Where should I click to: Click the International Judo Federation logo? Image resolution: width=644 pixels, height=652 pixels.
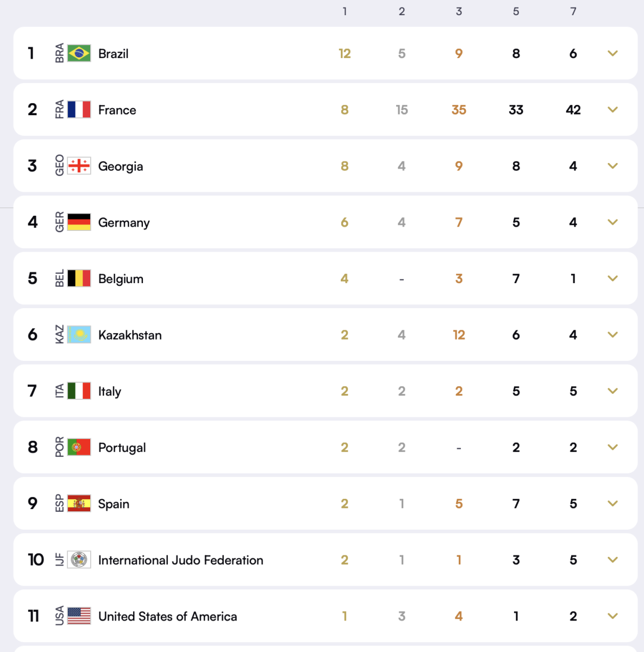click(79, 560)
